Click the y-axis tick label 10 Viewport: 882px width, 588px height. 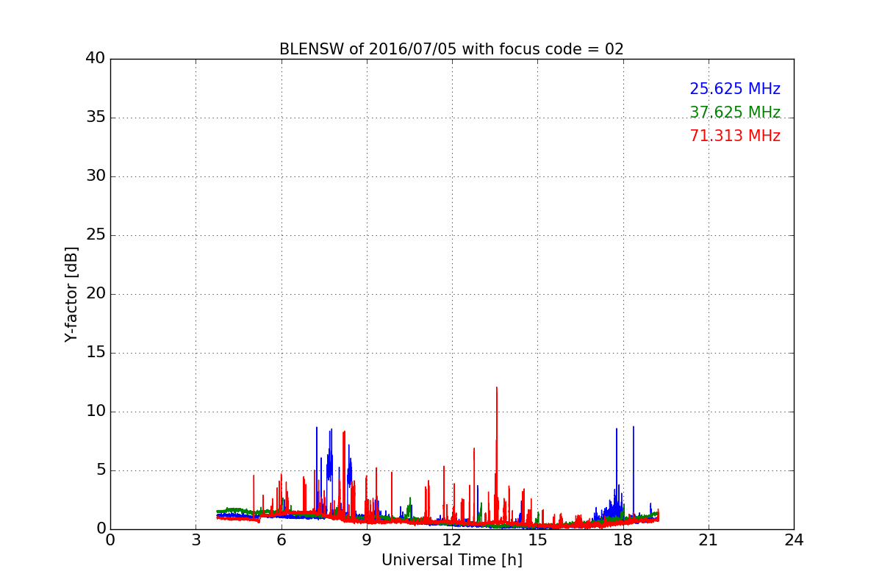(x=96, y=412)
